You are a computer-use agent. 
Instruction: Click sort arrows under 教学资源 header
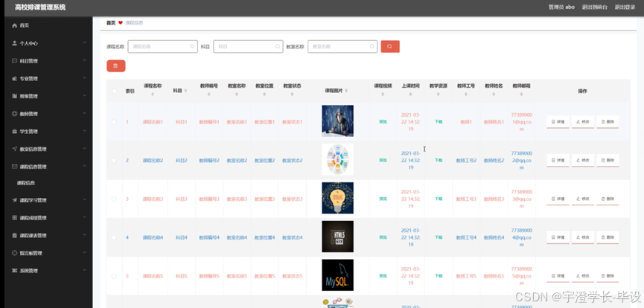pos(439,94)
